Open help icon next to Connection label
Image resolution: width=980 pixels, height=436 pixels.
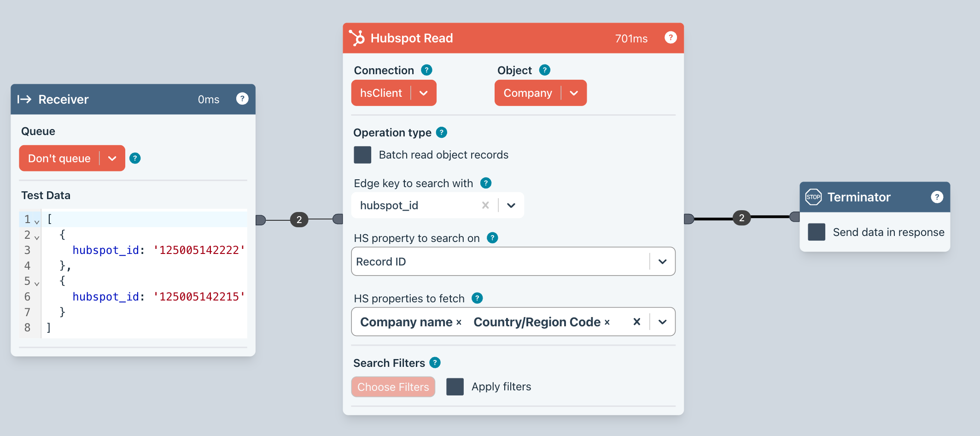(x=426, y=70)
